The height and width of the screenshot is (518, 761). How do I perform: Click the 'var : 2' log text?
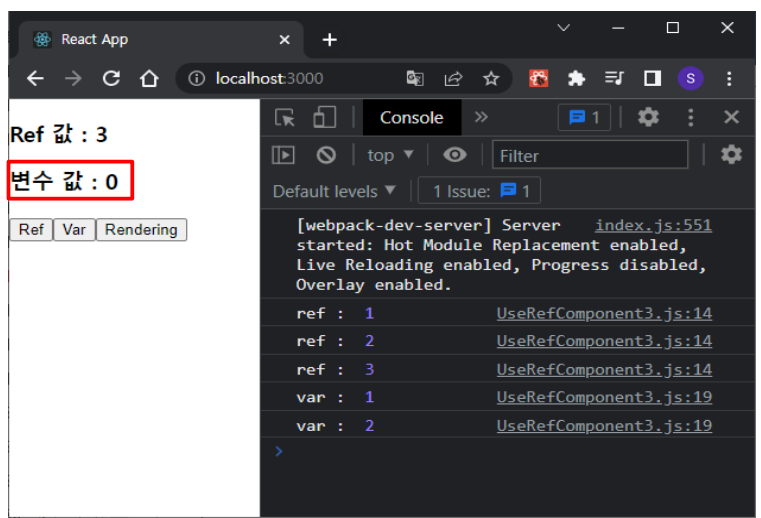[335, 426]
